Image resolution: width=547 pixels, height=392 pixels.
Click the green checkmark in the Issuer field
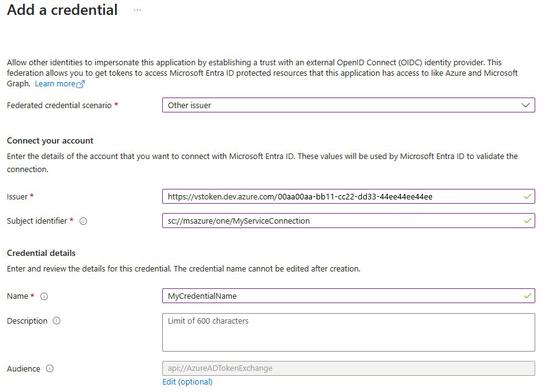527,196
